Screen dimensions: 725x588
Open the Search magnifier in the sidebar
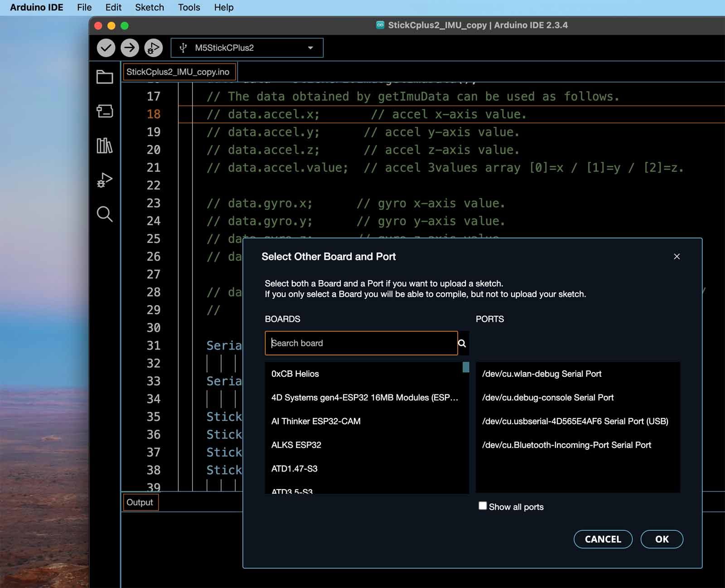(x=105, y=214)
